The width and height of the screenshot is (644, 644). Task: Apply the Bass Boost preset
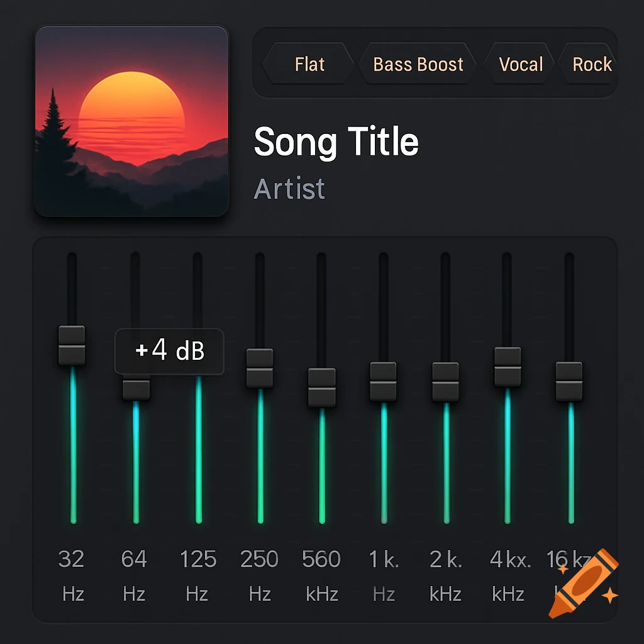point(418,64)
